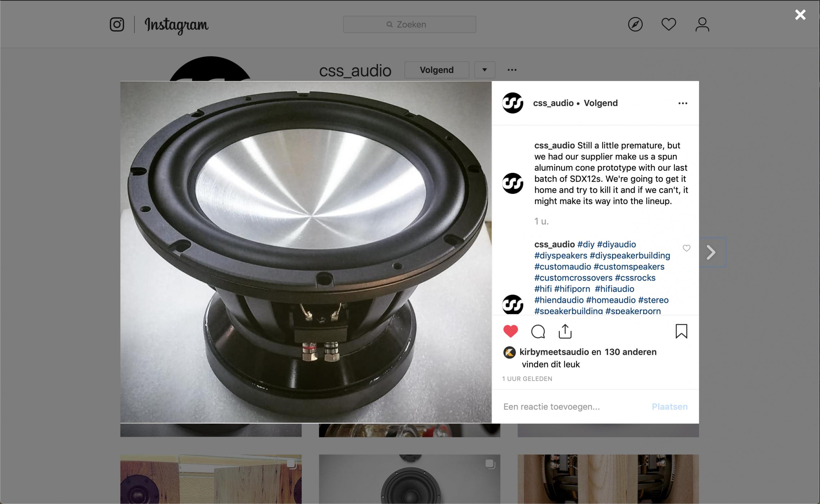
Task: Open the post options three-dot menu
Action: point(683,103)
